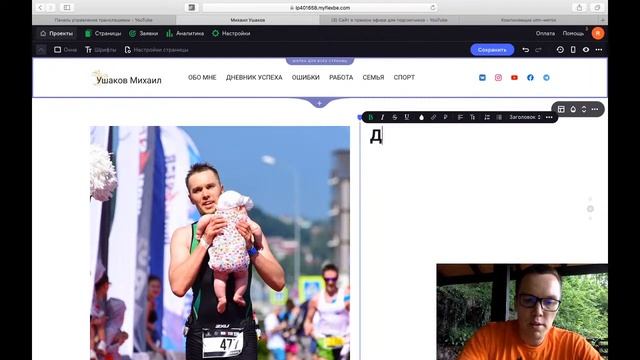The width and height of the screenshot is (640, 360).
Task: Apply underline from the text toolbar
Action: pos(407,117)
